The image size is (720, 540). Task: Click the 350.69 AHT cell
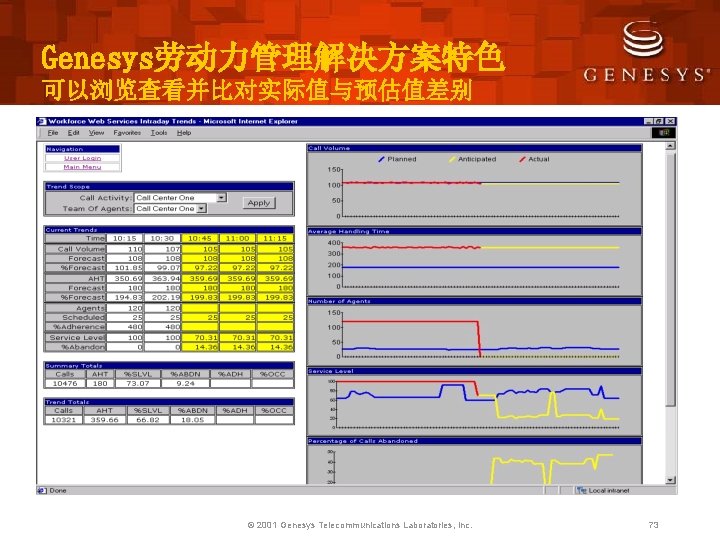125,278
